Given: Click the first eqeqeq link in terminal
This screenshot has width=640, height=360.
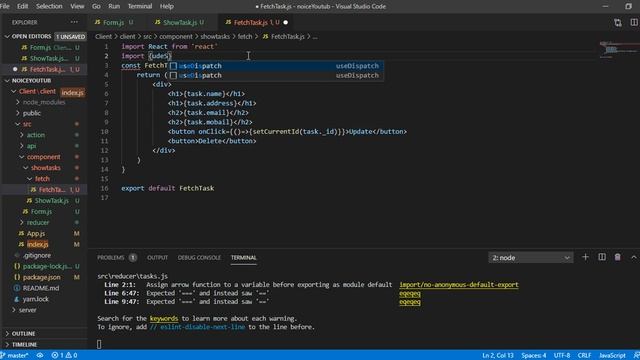Looking at the screenshot, I should pos(410,293).
